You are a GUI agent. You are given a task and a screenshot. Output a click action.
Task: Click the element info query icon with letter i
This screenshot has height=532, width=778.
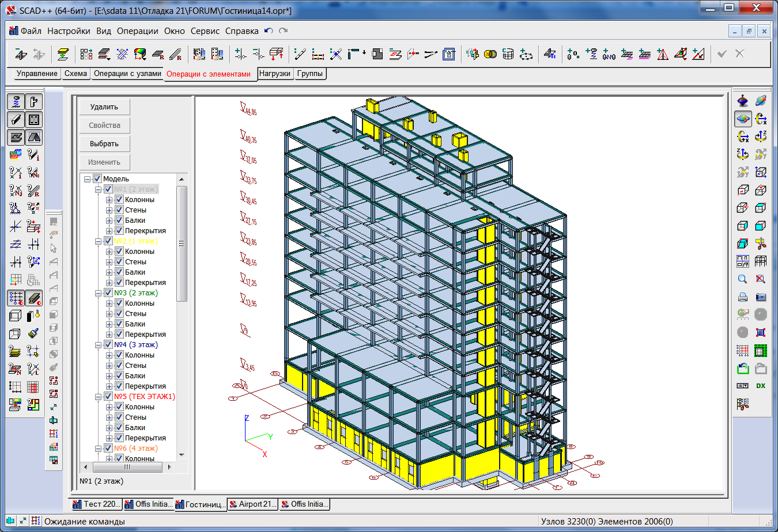pos(33,155)
